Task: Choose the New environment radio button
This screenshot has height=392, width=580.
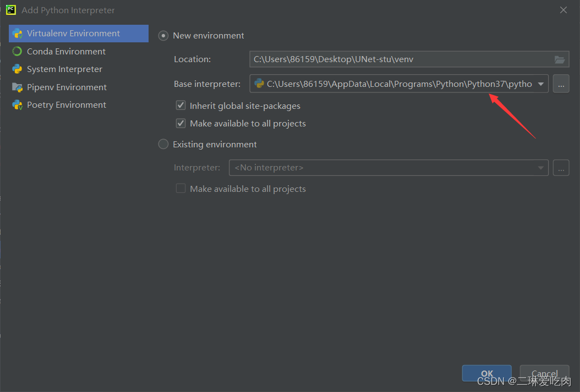Action: pos(163,36)
